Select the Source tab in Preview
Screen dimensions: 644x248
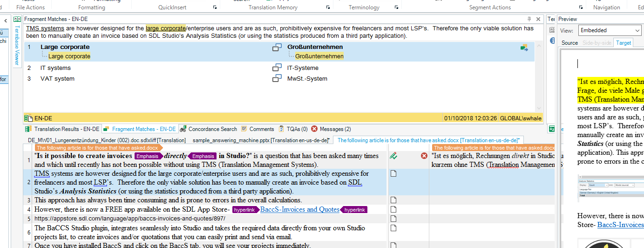coord(569,42)
